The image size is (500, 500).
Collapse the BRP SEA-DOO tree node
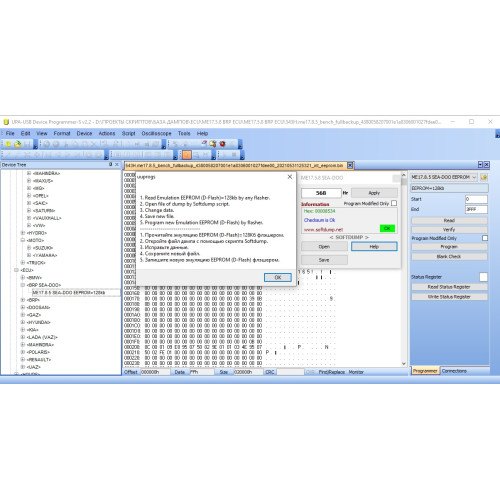pos(23,285)
